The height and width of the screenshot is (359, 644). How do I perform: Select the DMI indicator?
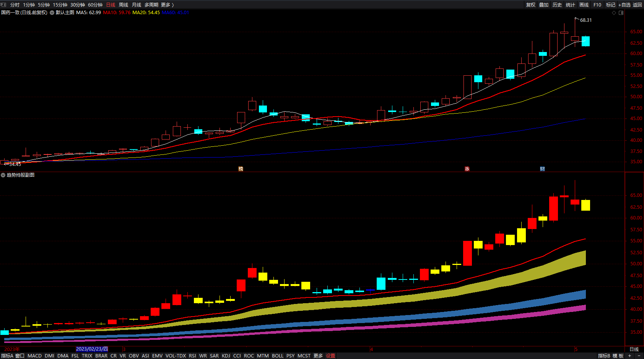click(x=49, y=356)
